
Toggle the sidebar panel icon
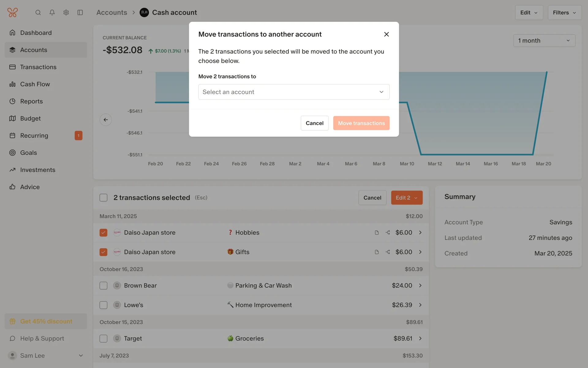[80, 13]
